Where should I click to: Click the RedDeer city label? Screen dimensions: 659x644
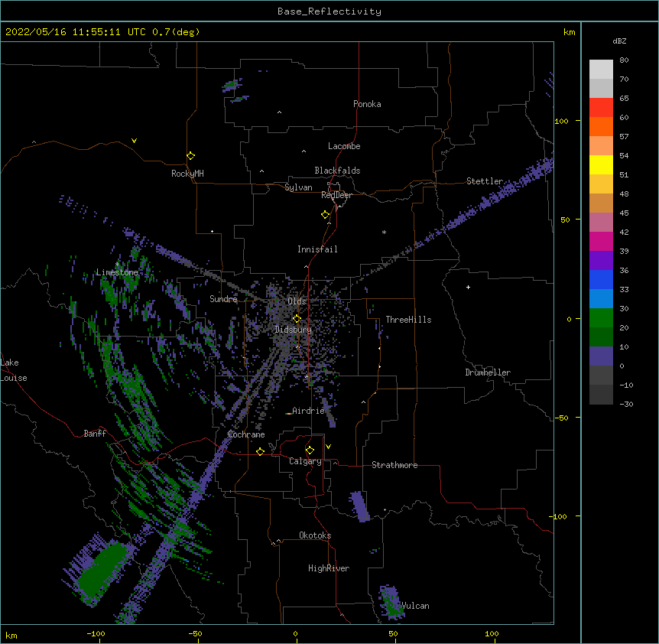(x=336, y=195)
